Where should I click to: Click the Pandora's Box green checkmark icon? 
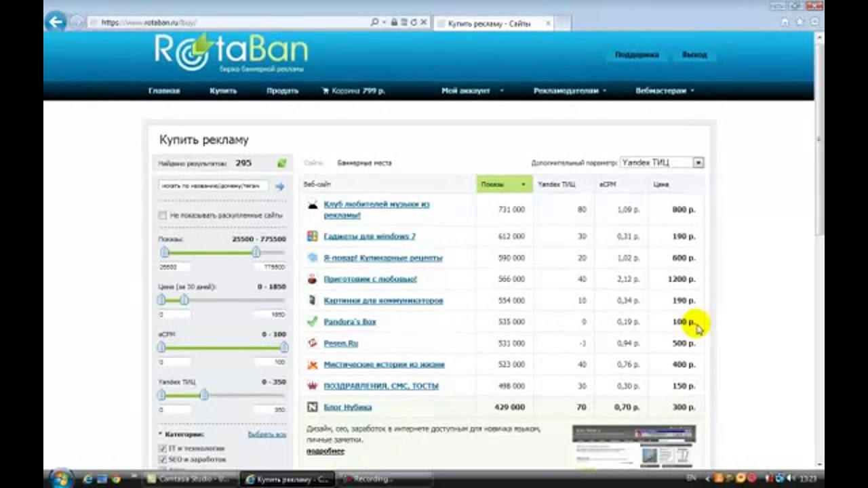click(x=313, y=321)
